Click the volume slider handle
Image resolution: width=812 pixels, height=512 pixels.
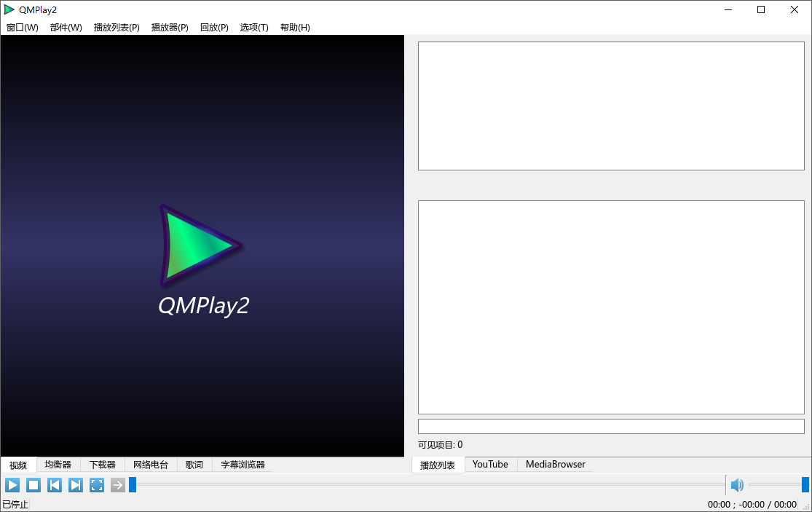click(805, 485)
